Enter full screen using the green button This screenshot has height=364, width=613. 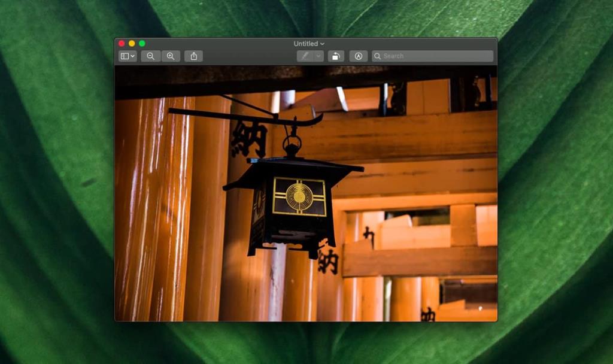click(x=141, y=43)
